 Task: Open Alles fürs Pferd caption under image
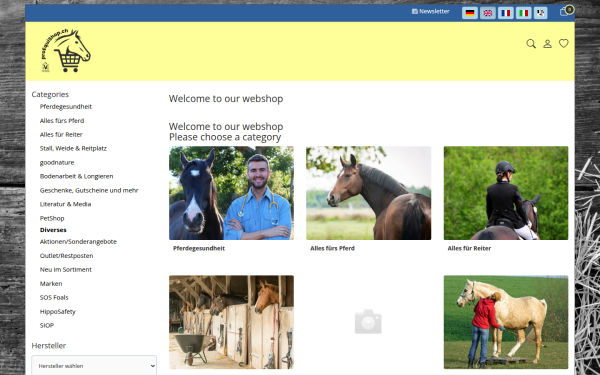click(333, 248)
